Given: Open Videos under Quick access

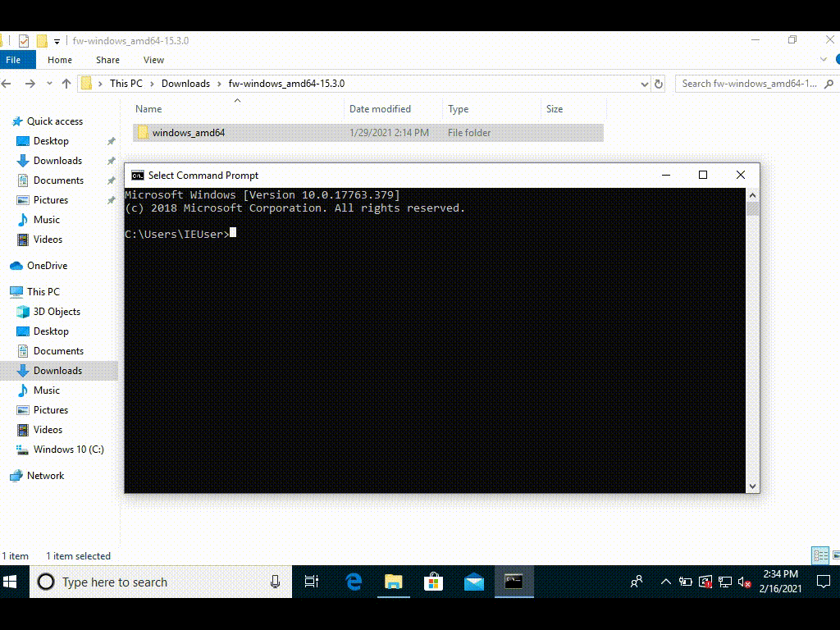Looking at the screenshot, I should click(x=48, y=240).
